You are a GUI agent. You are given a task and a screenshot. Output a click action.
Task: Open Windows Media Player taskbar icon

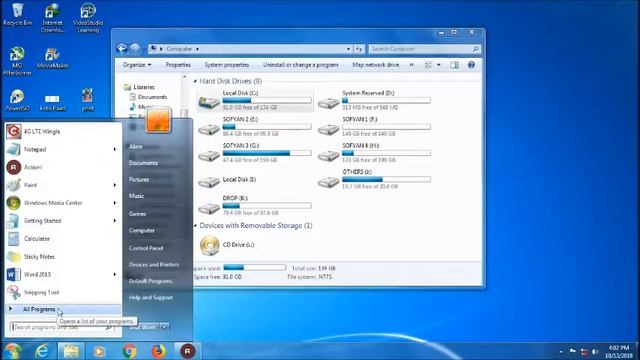99,351
